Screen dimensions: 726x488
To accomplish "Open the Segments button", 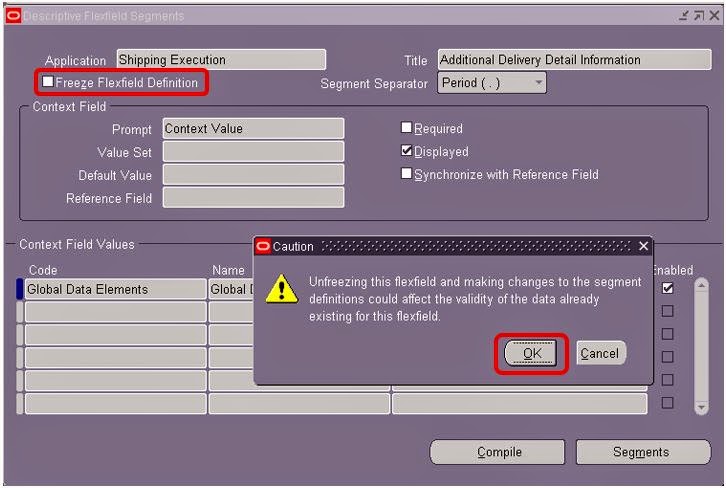I will (643, 452).
